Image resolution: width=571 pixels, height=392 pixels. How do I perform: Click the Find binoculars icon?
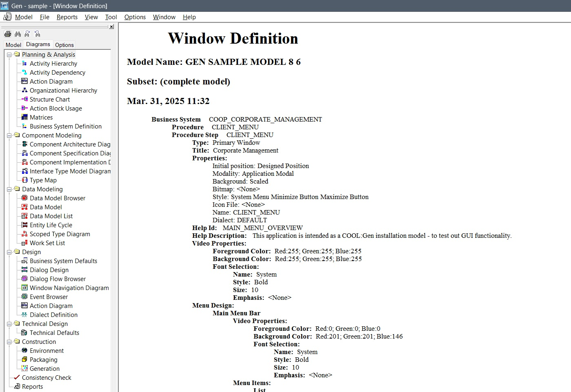pyautogui.click(x=18, y=34)
